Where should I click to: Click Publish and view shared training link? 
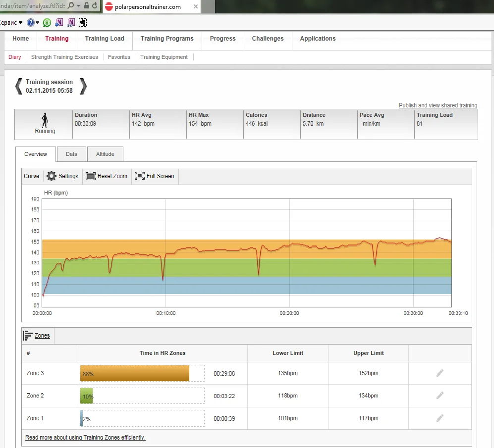pyautogui.click(x=438, y=105)
